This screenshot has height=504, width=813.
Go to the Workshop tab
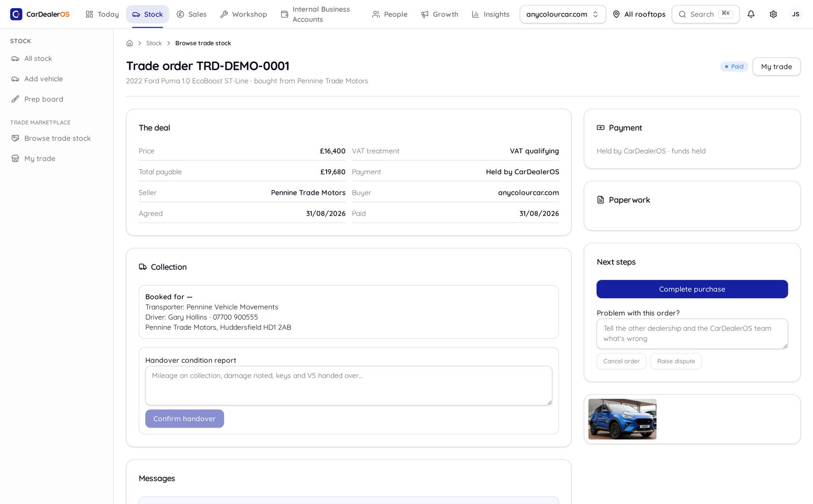(x=243, y=14)
